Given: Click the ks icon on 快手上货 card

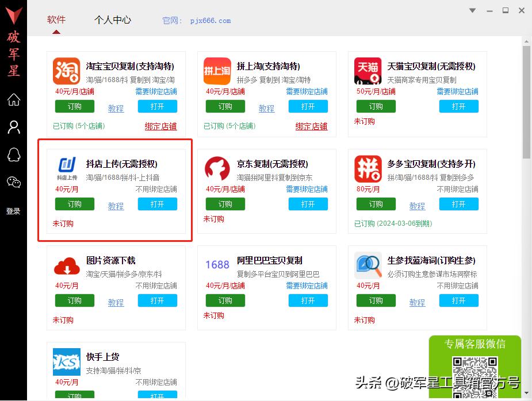Looking at the screenshot, I should tap(66, 362).
